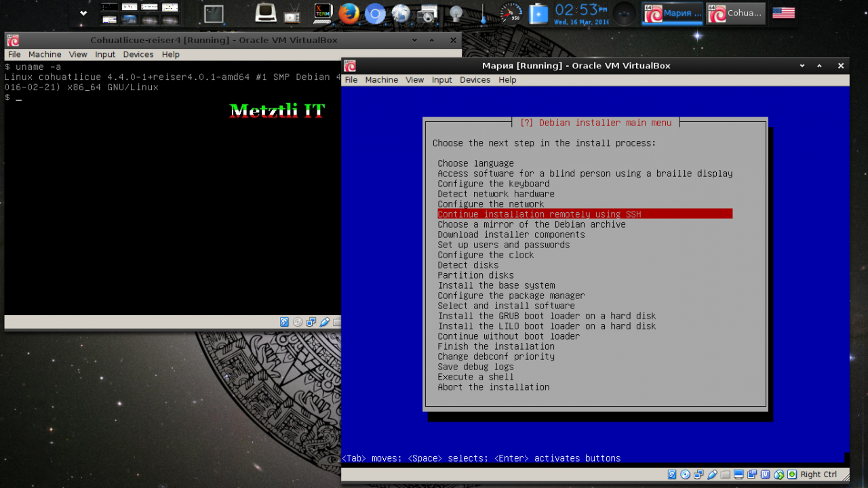Click hard disk activity icon in Мария window

pyautogui.click(x=672, y=474)
